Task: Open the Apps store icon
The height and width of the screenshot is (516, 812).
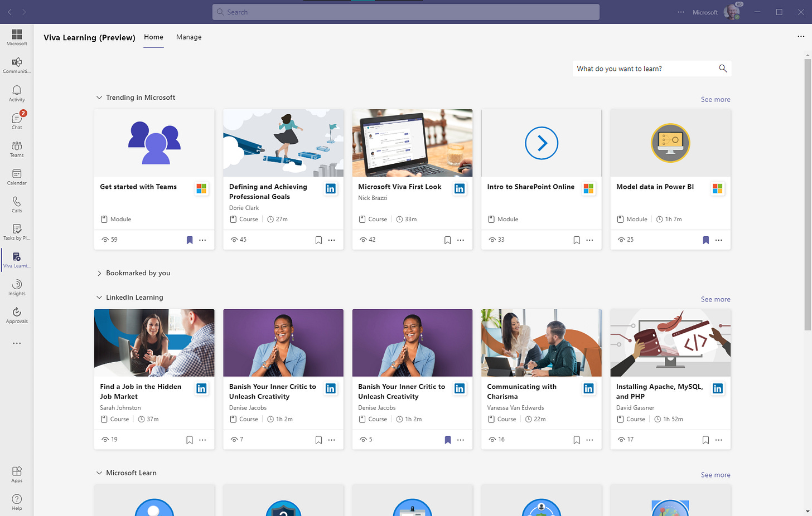Action: coord(16,474)
